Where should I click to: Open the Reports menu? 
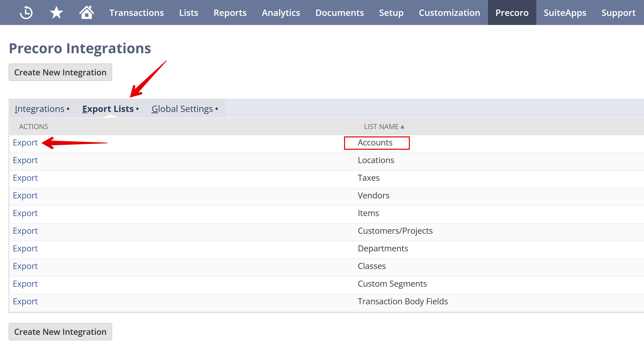[230, 13]
